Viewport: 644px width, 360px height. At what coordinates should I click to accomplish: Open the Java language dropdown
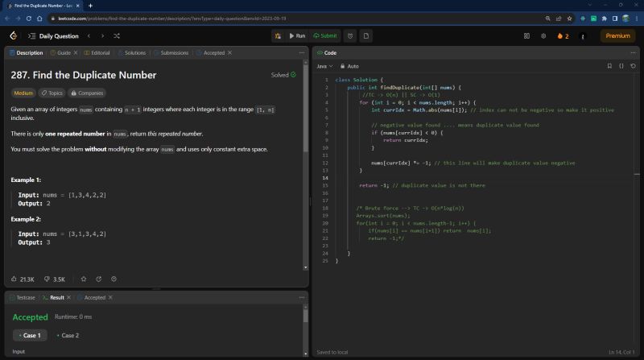click(324, 66)
